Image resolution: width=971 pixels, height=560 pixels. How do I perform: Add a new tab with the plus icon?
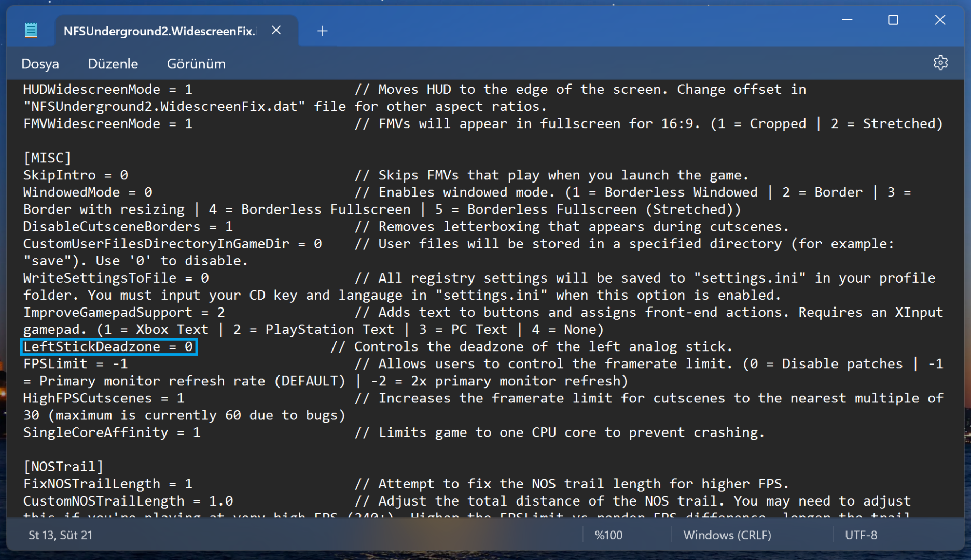tap(322, 31)
